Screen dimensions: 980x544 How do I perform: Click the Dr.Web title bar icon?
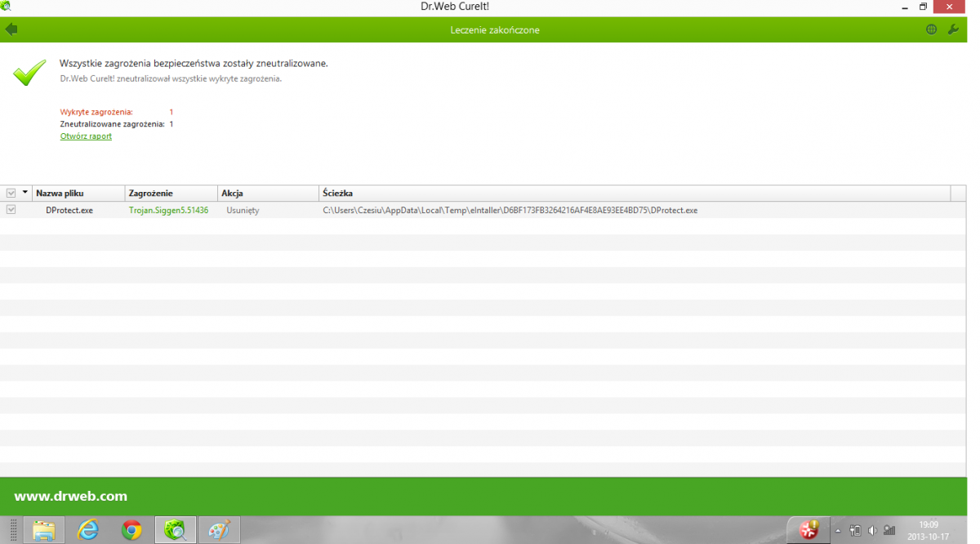click(x=7, y=7)
